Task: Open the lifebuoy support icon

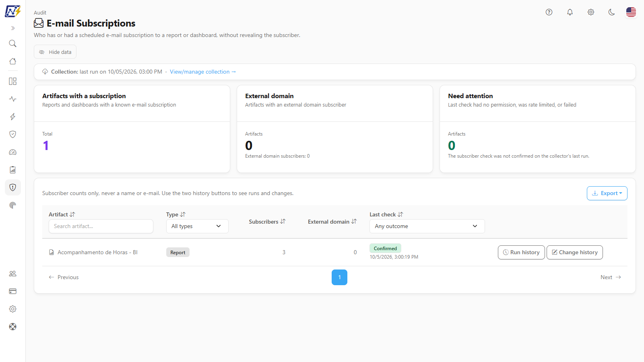Action: [13, 327]
